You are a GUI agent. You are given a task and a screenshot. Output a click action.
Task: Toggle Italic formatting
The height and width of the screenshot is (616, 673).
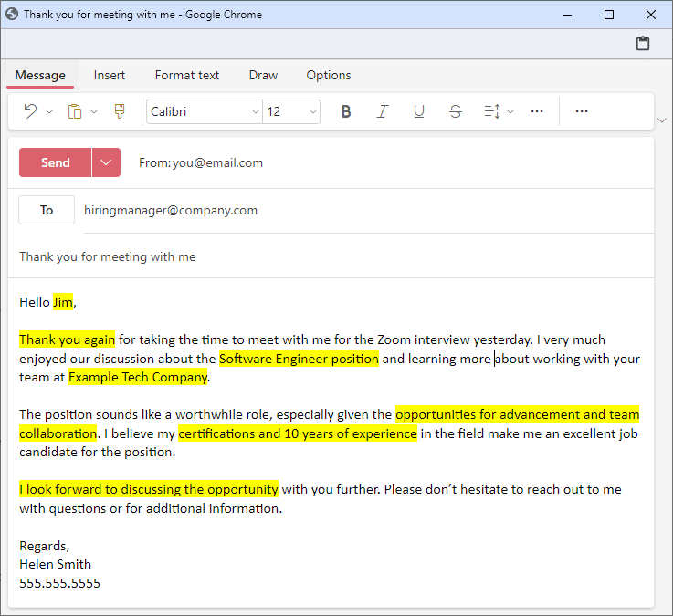pos(383,111)
